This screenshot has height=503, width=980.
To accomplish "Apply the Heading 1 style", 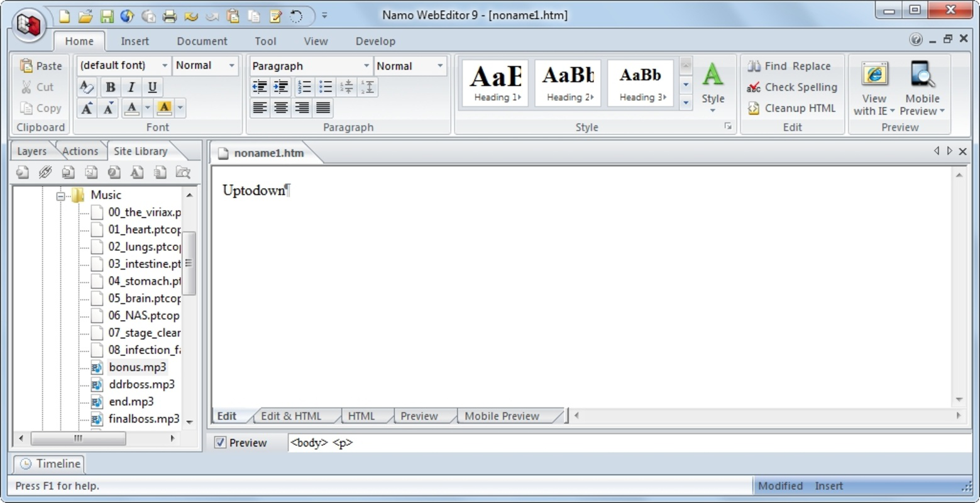I will pos(495,83).
